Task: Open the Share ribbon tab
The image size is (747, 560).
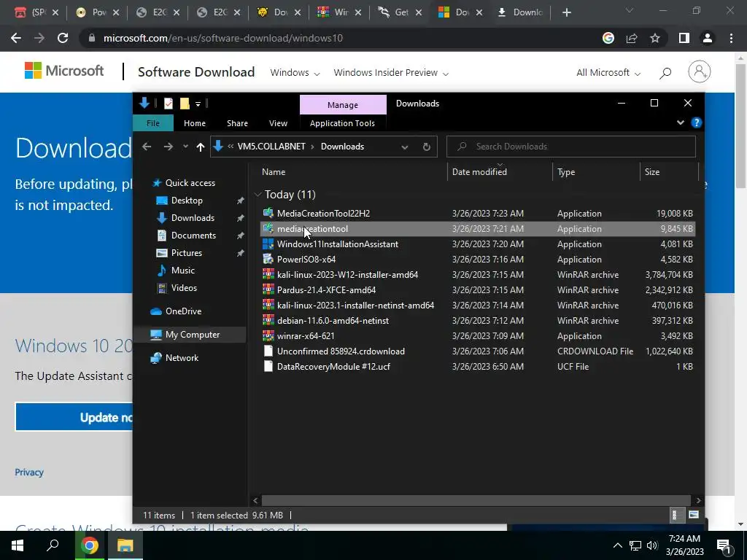Action: tap(237, 122)
